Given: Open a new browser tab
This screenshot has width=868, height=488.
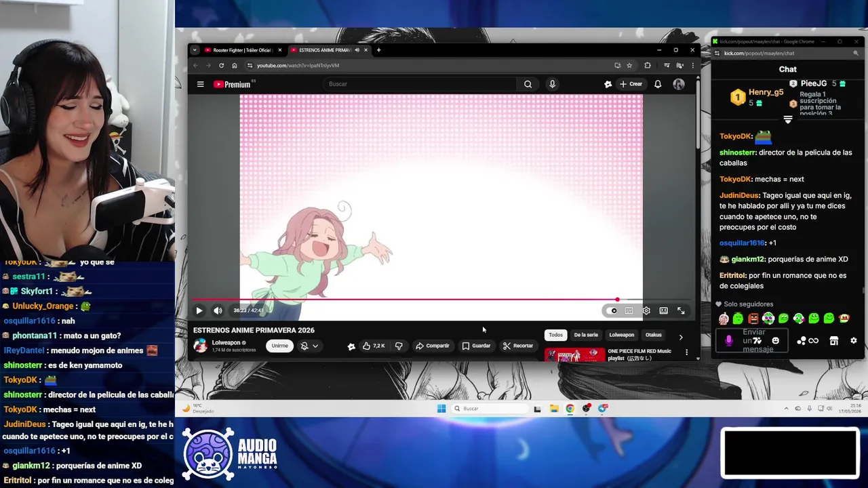Looking at the screenshot, I should tap(378, 50).
